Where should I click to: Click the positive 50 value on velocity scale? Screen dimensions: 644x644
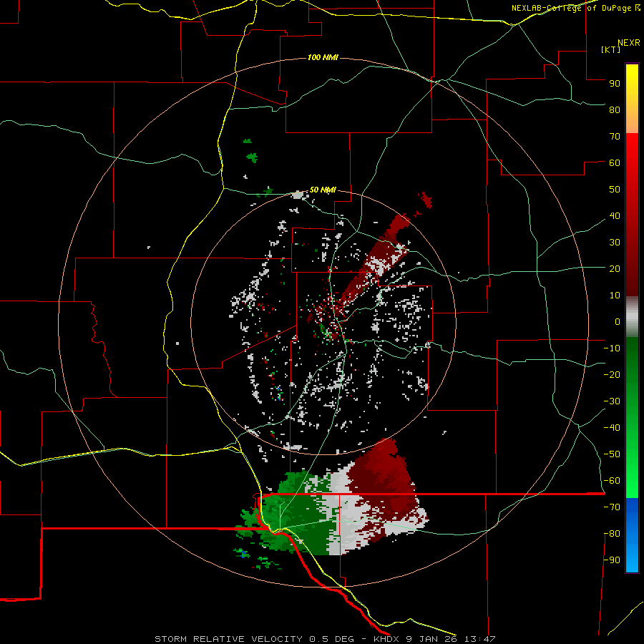(615, 190)
